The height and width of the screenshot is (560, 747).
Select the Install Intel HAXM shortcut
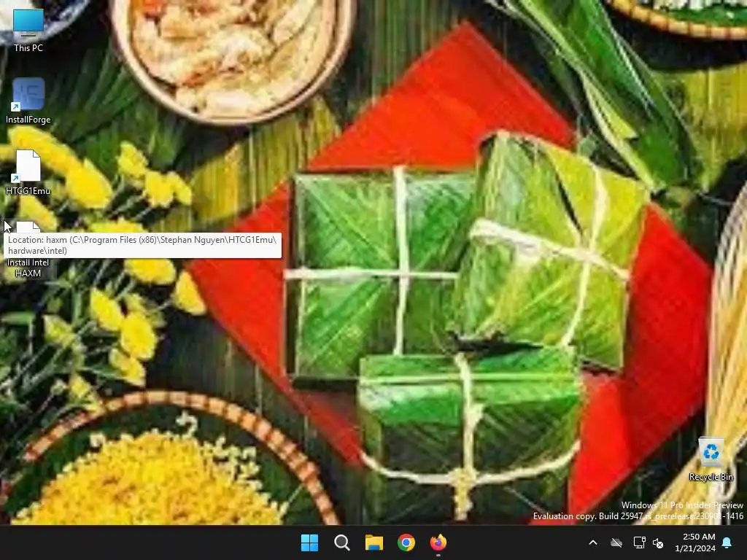(28, 250)
